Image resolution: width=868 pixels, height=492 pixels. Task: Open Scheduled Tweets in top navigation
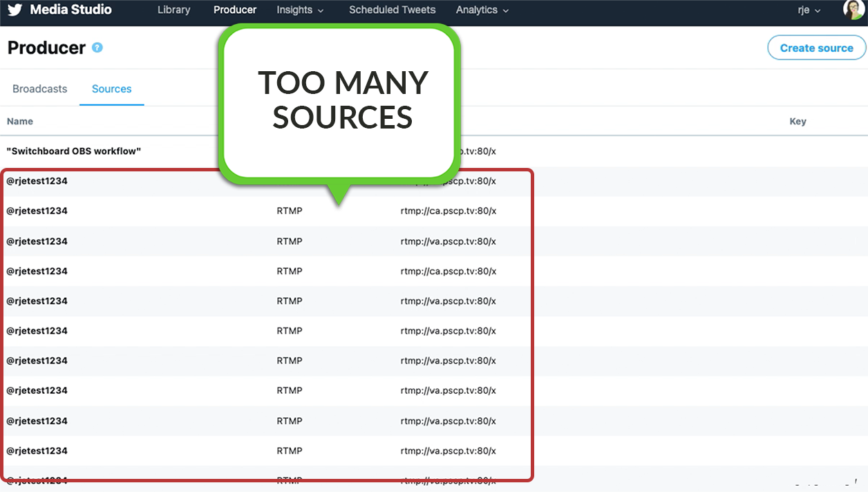[x=393, y=10]
